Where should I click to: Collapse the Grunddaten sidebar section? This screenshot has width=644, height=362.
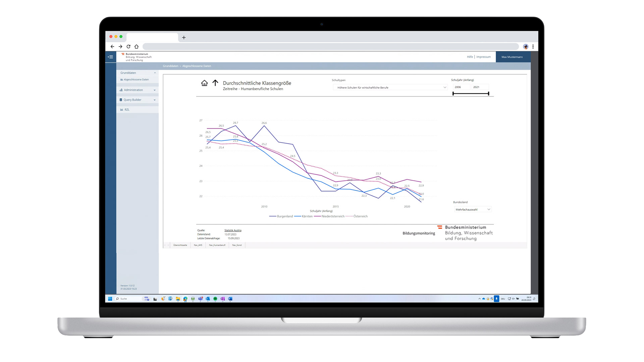(155, 73)
